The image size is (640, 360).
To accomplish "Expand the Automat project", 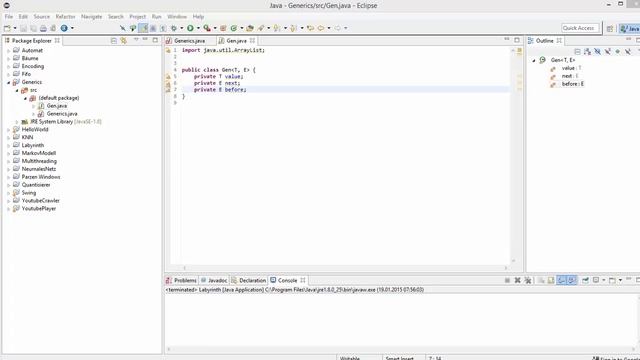I will [9, 51].
